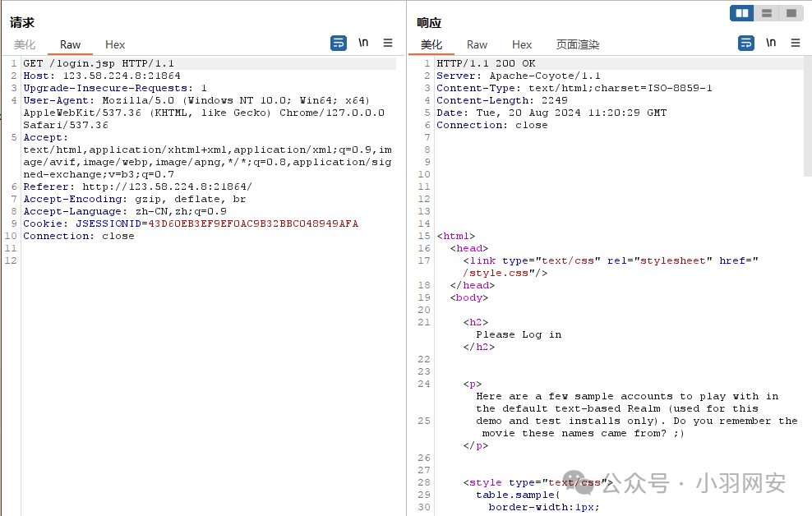Click the User-Agent header line
Viewport: 812px width, 516px height.
204,113
